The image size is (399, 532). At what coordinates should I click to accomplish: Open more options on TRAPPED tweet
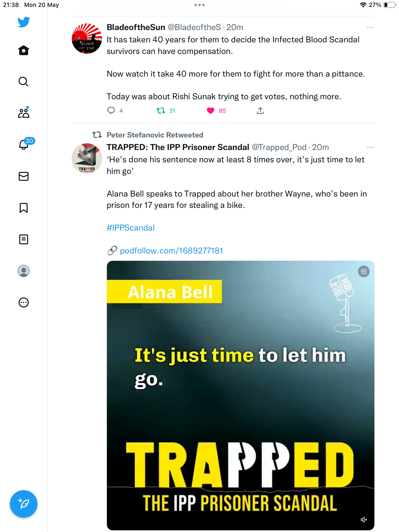coord(370,147)
